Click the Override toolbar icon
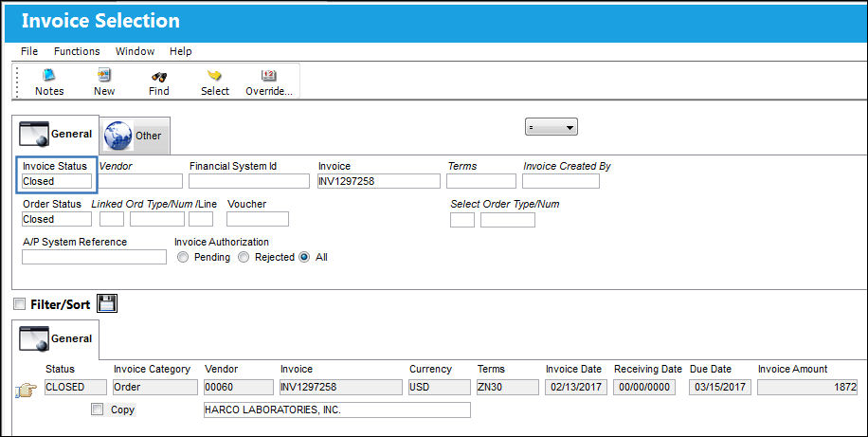 (268, 75)
